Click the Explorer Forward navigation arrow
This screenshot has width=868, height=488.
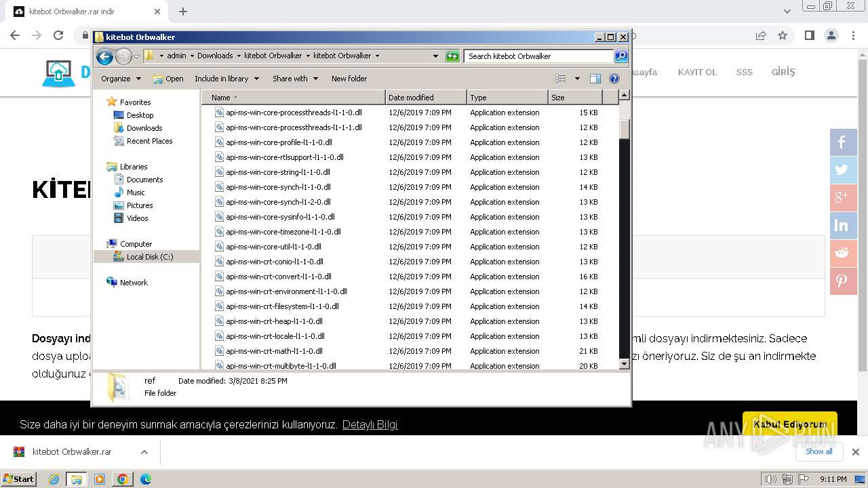click(x=123, y=56)
